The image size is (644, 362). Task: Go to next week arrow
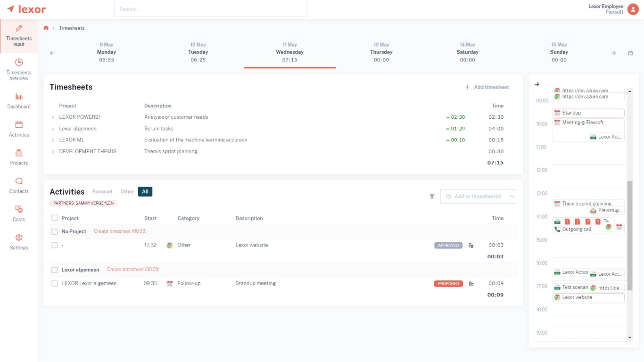[613, 53]
